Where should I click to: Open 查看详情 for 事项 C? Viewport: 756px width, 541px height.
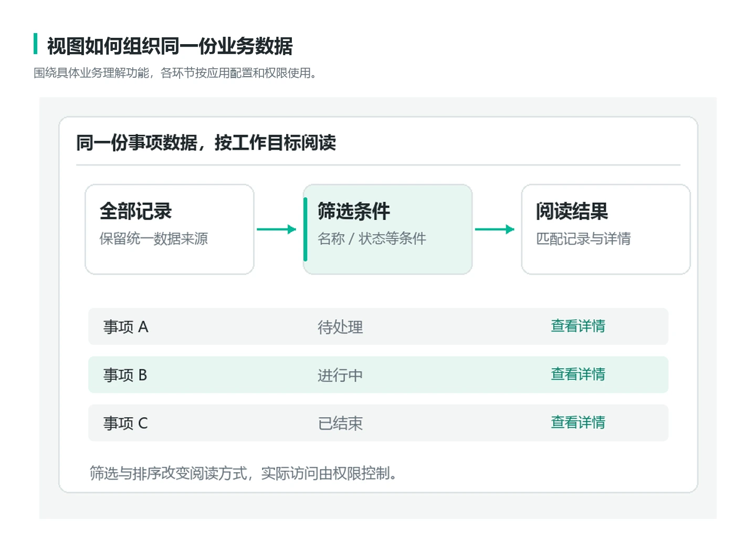tap(577, 423)
